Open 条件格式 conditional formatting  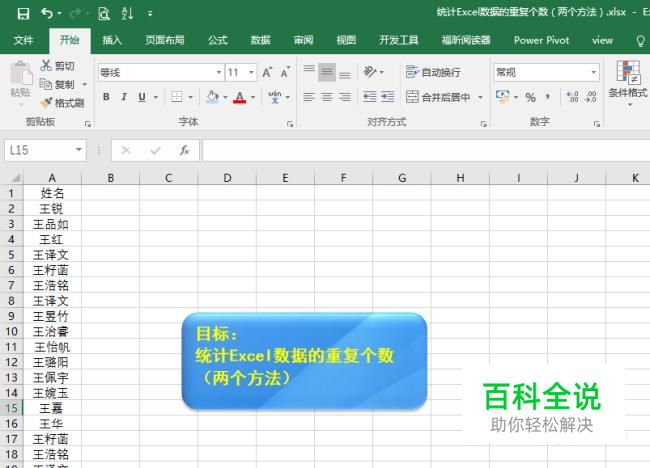(627, 82)
